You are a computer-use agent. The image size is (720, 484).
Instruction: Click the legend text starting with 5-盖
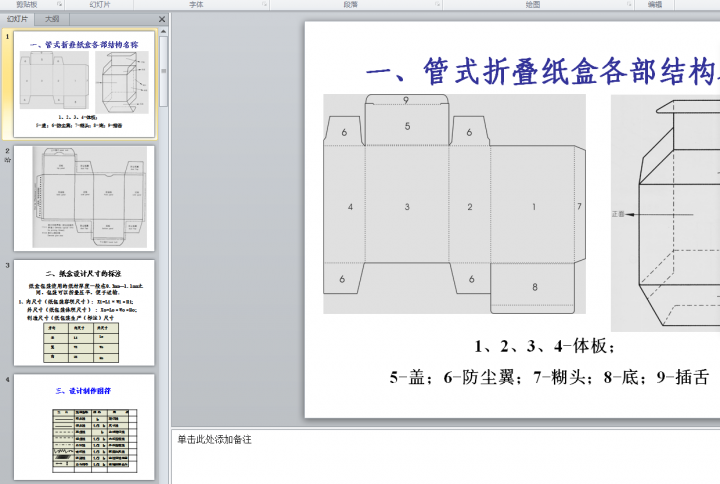tap(550, 377)
